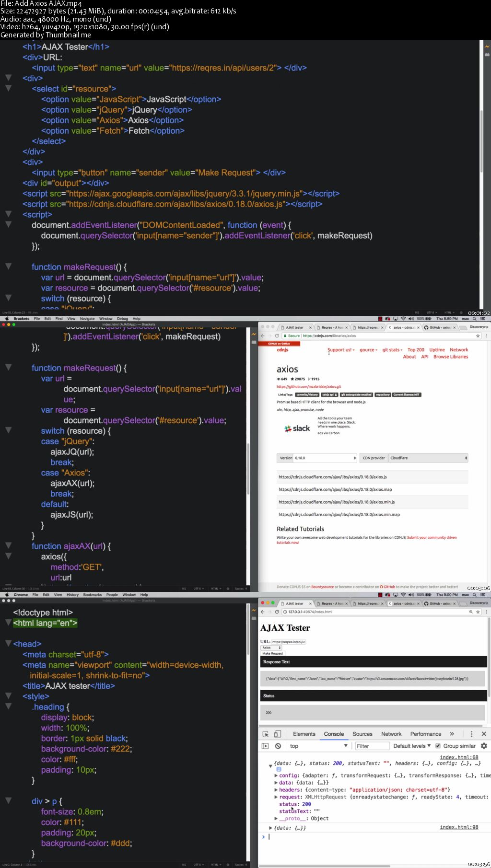The height and width of the screenshot is (868, 491).
Task: Open the Bookmarks menu in Chrome
Action: tap(93, 594)
